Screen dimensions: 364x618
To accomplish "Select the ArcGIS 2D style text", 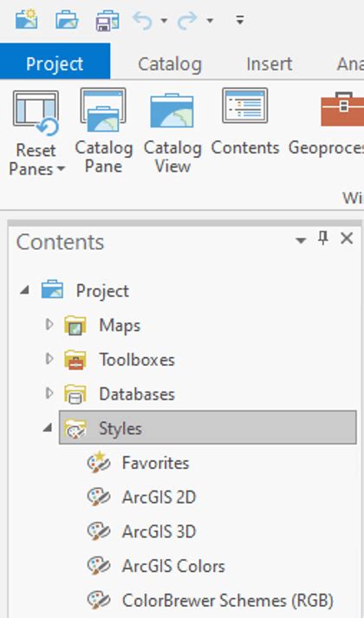I will tap(159, 498).
